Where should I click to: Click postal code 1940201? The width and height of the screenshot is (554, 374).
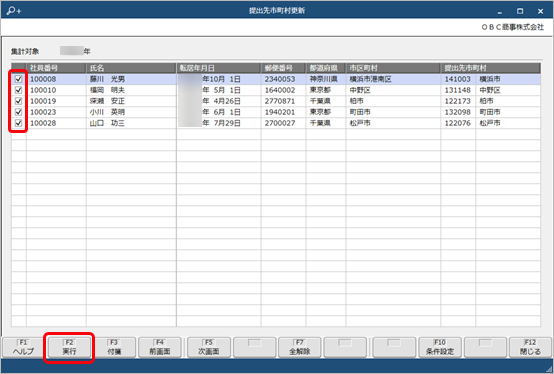pyautogui.click(x=280, y=112)
